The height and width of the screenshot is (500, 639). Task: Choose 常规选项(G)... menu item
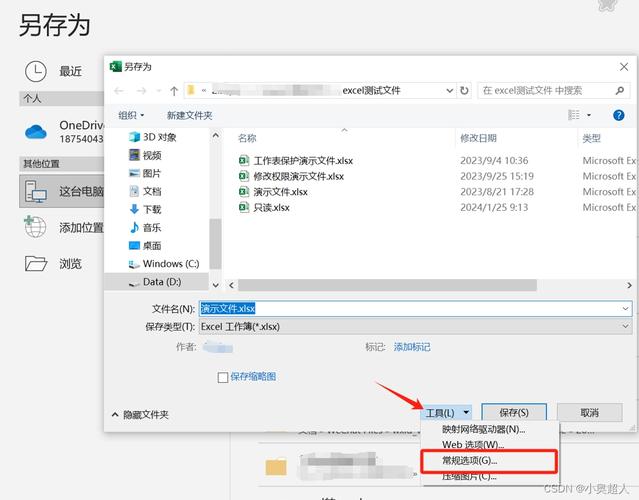488,461
